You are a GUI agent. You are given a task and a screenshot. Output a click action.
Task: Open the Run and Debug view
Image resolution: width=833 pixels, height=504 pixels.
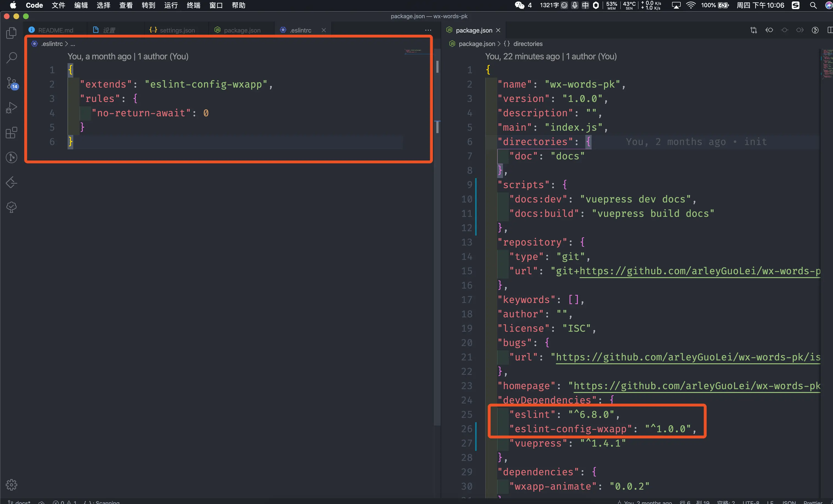[12, 108]
